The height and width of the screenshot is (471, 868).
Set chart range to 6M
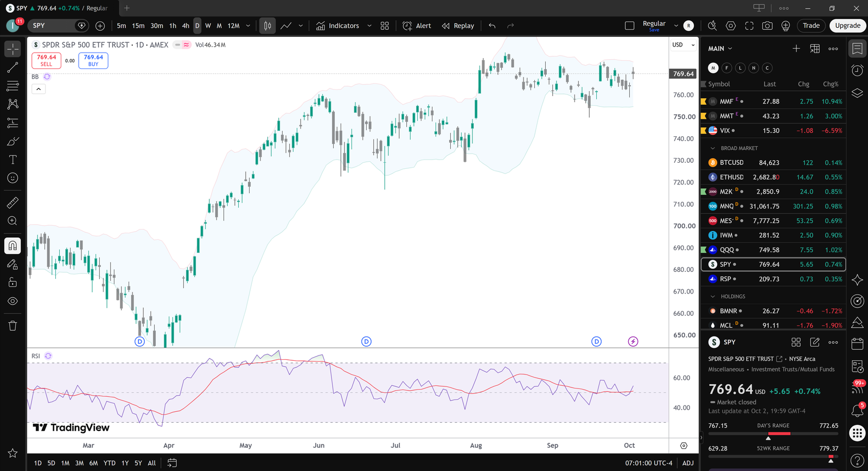click(x=93, y=463)
